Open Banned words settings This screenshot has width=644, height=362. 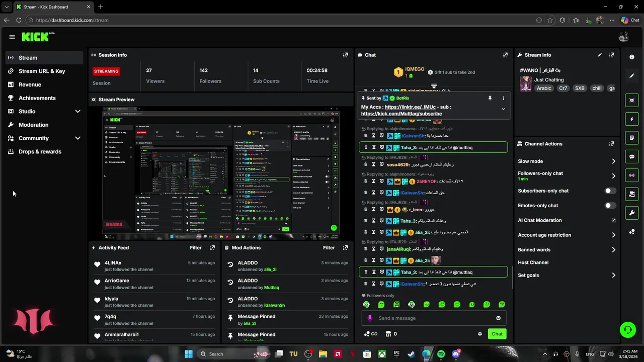(x=567, y=249)
